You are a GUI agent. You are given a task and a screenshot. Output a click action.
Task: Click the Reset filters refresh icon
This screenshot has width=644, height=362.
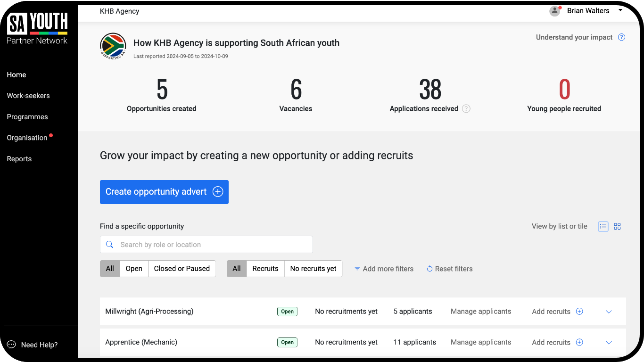[x=430, y=269]
